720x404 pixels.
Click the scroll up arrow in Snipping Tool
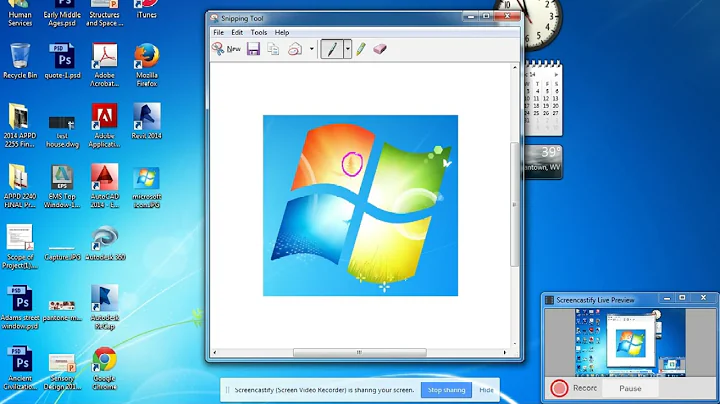click(x=514, y=67)
